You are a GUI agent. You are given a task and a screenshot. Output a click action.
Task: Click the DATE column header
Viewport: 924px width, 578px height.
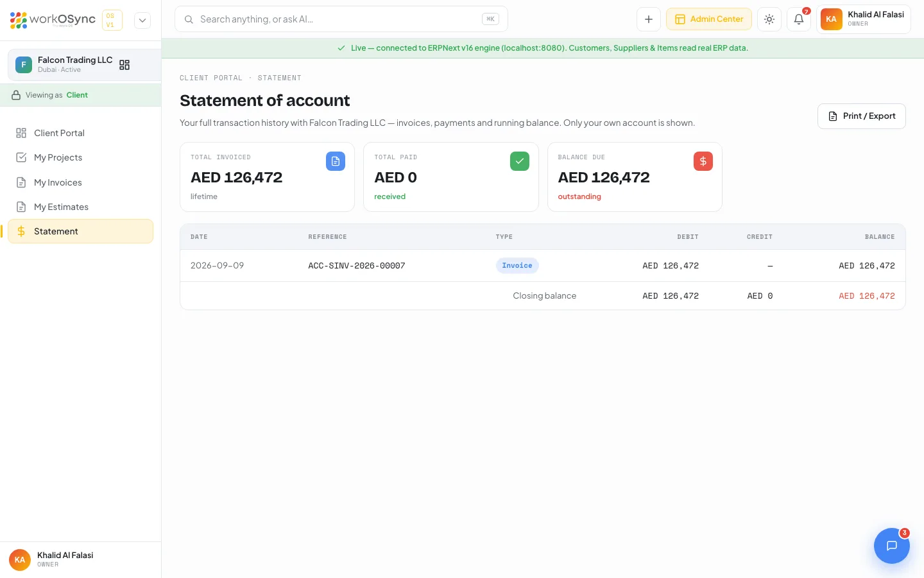(199, 237)
